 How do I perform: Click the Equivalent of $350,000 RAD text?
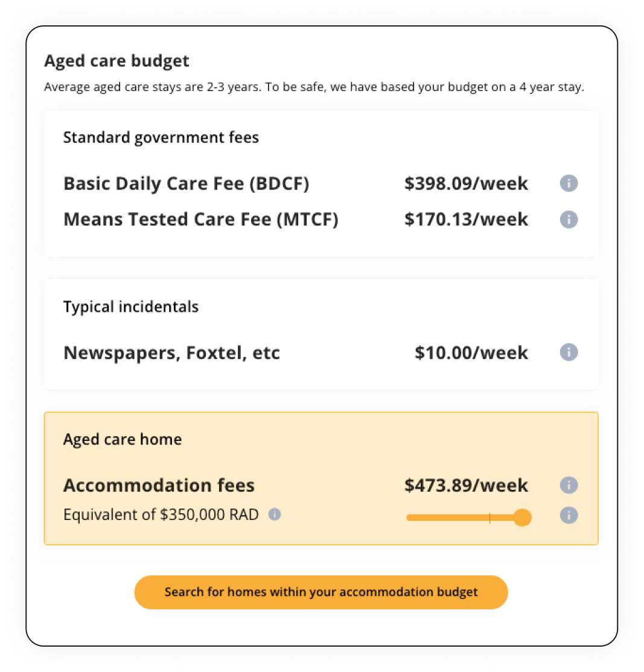(161, 515)
